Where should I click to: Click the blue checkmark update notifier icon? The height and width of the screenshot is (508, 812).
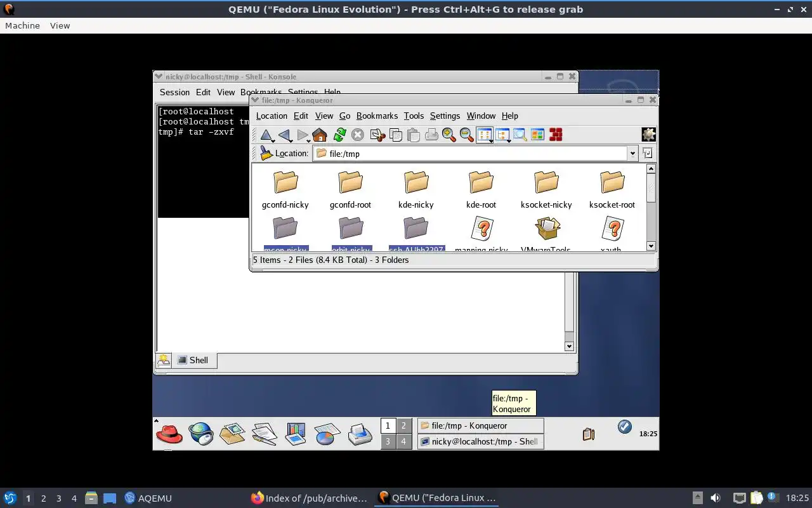tap(624, 427)
